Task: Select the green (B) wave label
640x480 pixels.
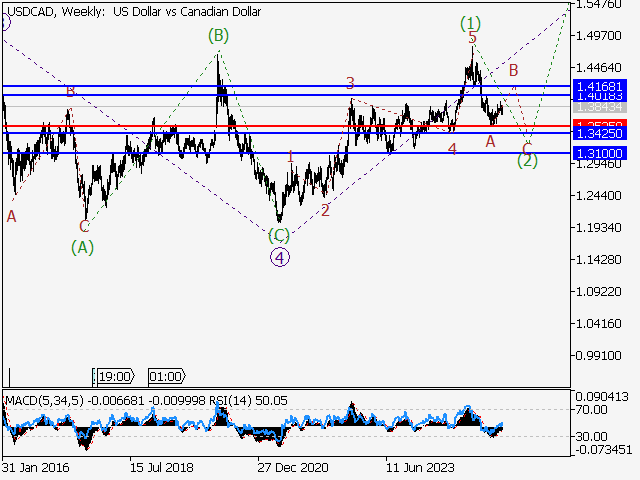Action: point(218,36)
